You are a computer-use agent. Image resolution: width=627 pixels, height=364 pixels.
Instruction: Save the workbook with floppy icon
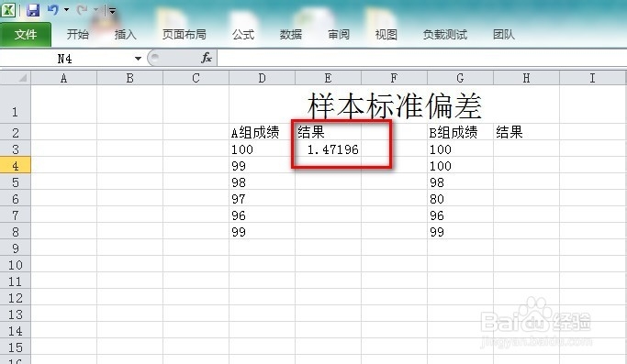tap(33, 9)
